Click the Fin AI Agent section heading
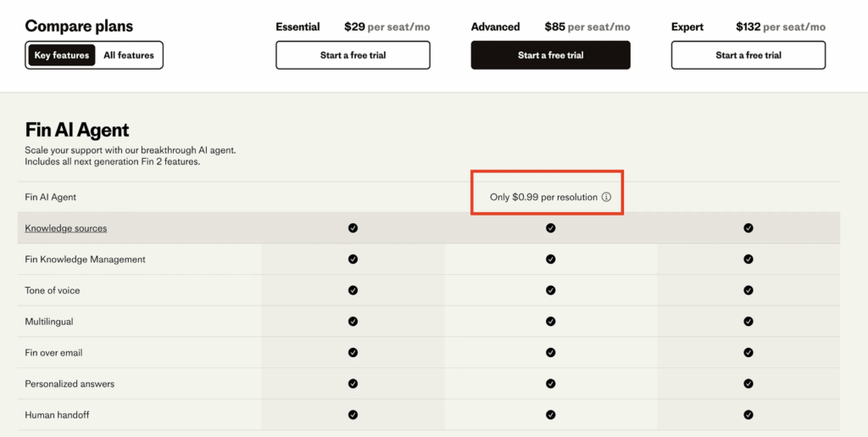Screen dimensions: 868x437 coord(77,130)
